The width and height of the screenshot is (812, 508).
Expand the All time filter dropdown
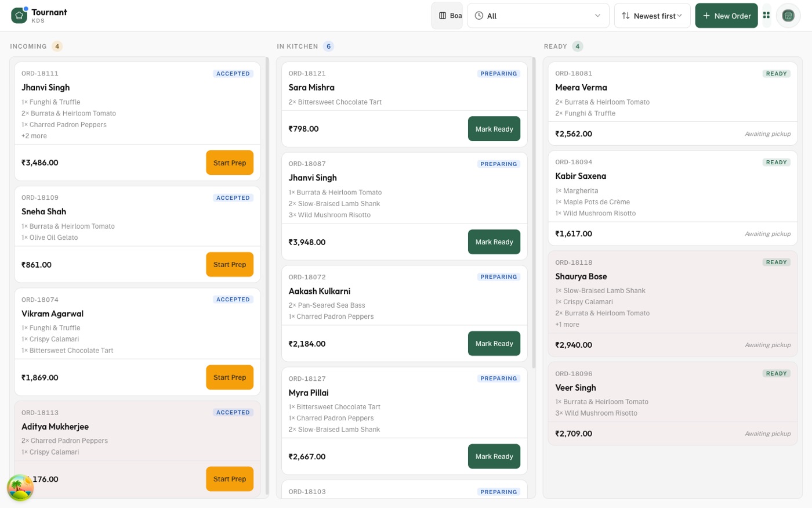pyautogui.click(x=538, y=16)
